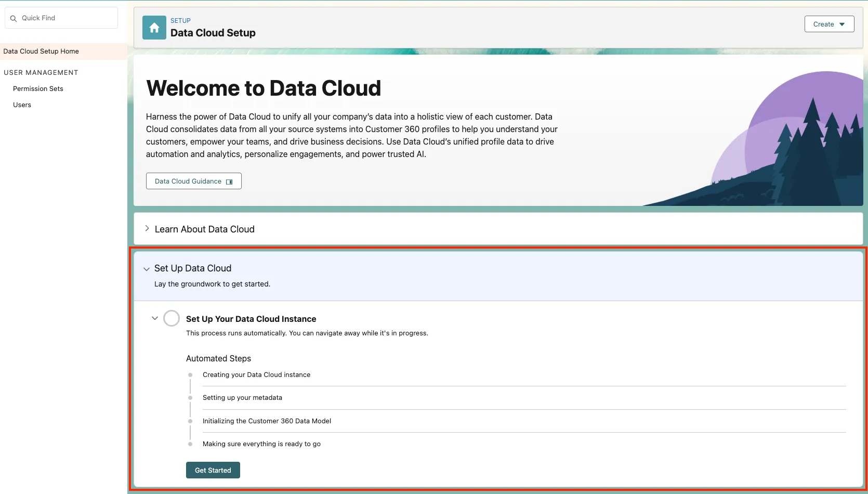
Task: Collapse the Set Up Data Cloud section
Action: [x=147, y=269]
